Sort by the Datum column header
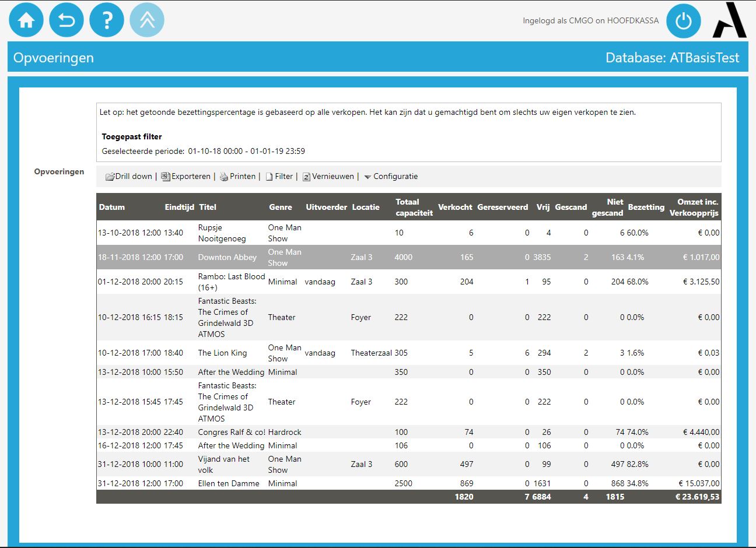756x548 pixels. pos(112,207)
